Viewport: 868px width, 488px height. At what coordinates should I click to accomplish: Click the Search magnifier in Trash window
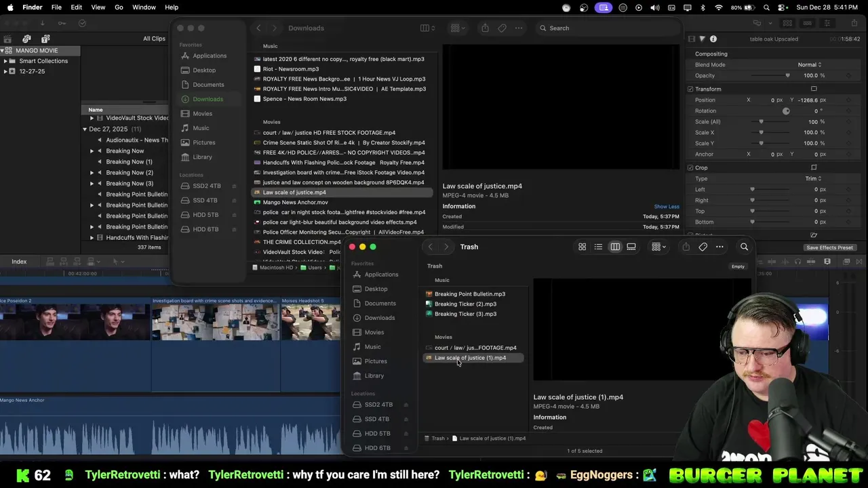744,247
